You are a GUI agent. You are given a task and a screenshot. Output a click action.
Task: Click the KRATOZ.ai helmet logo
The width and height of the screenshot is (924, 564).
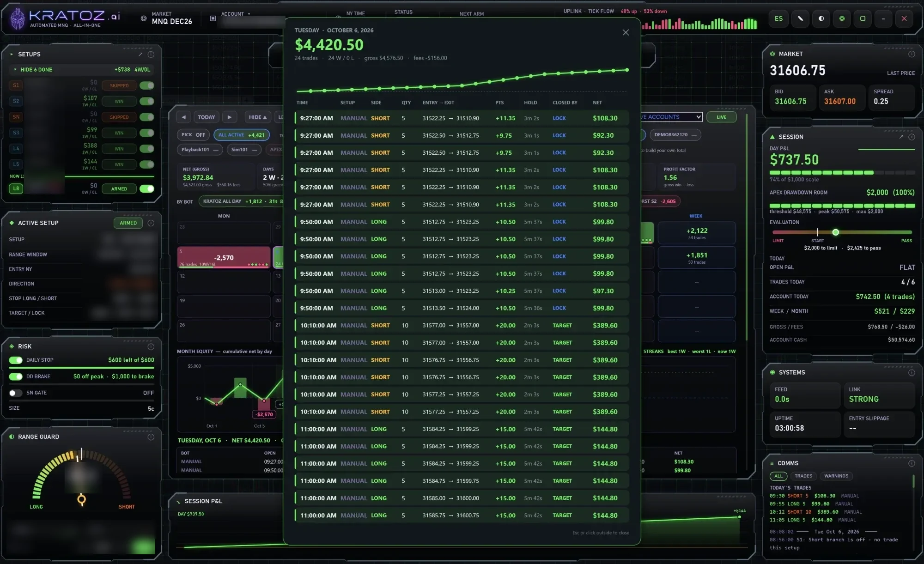(18, 19)
